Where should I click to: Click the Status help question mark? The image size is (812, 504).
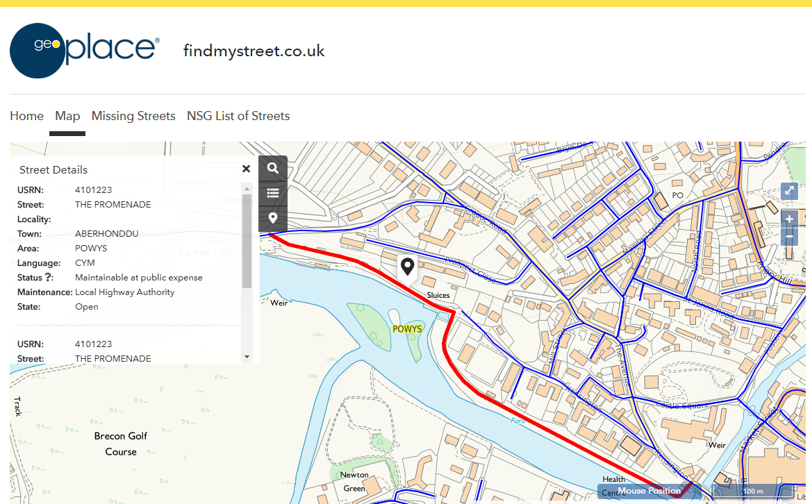point(49,278)
